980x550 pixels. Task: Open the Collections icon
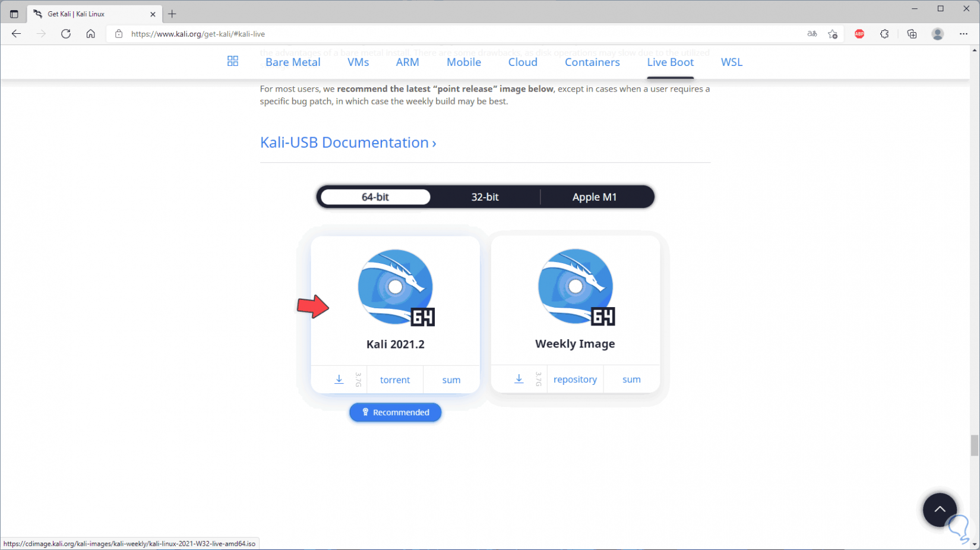(912, 34)
